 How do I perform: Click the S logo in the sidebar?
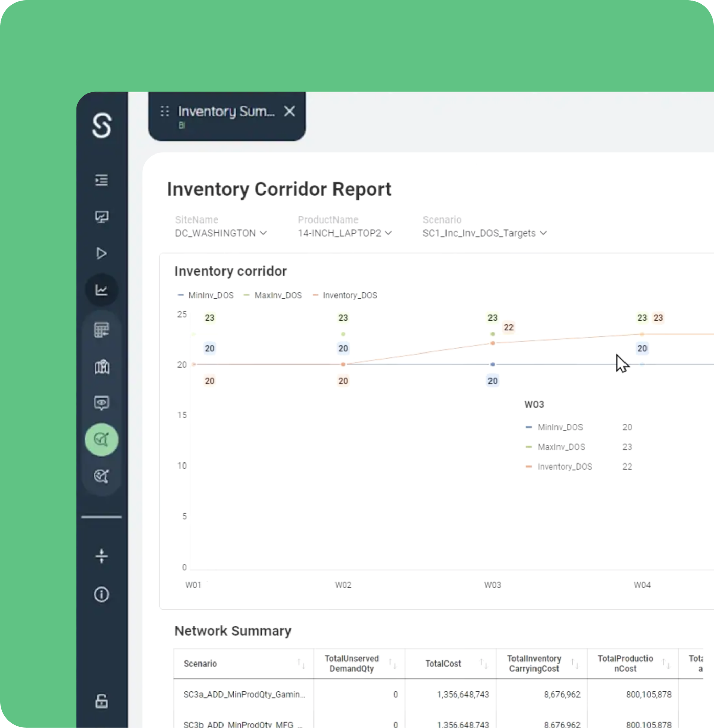[102, 125]
